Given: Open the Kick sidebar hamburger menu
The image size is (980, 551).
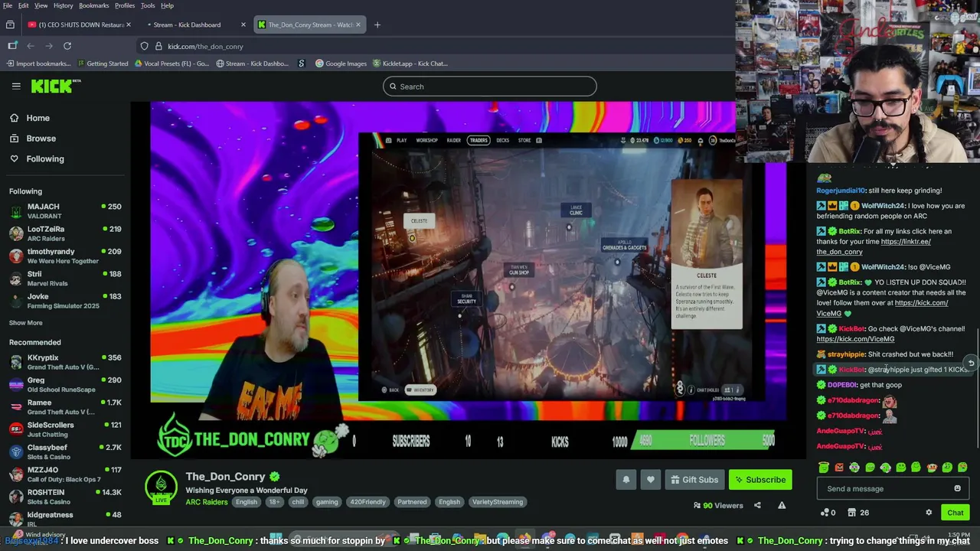Looking at the screenshot, I should tap(16, 86).
